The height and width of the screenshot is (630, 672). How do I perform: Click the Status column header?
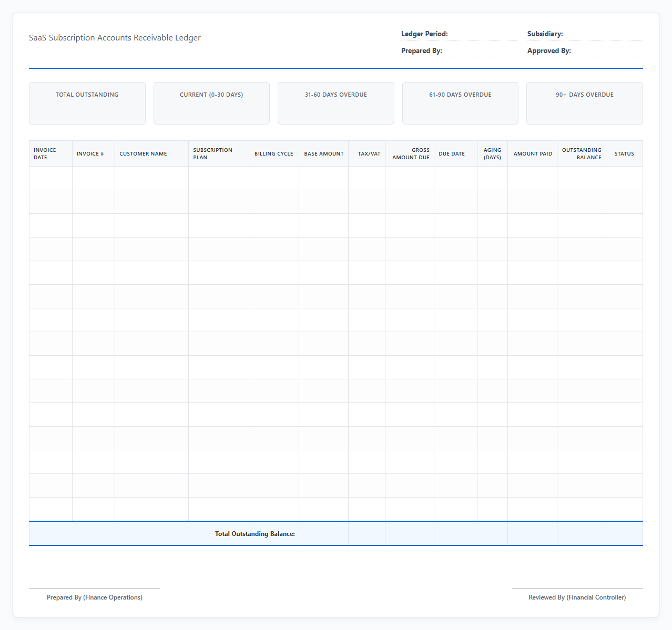[624, 153]
